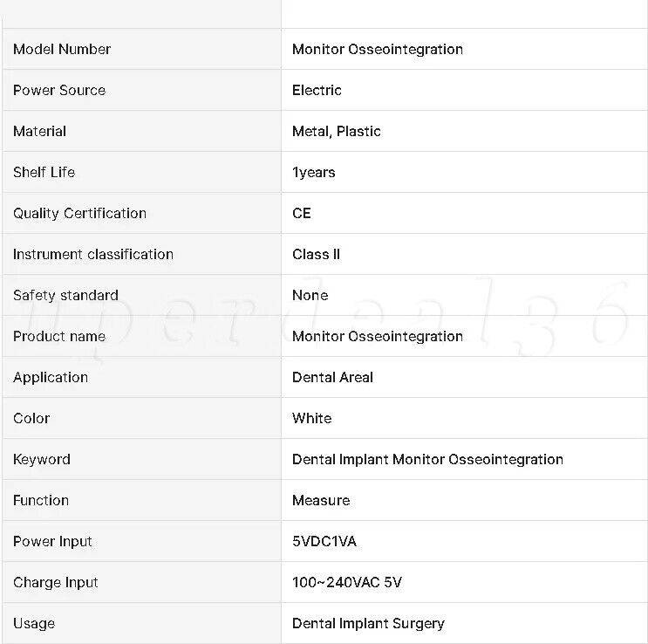Select the Dental Areal application value
This screenshot has width=648, height=644.
point(332,377)
